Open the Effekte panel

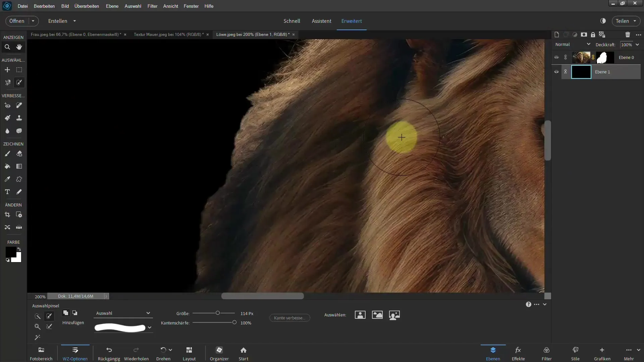click(x=518, y=354)
